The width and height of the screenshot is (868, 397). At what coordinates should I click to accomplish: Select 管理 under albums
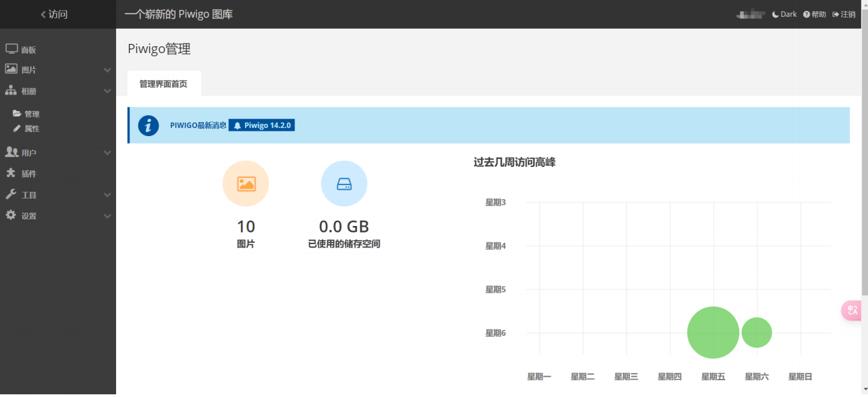pos(32,114)
